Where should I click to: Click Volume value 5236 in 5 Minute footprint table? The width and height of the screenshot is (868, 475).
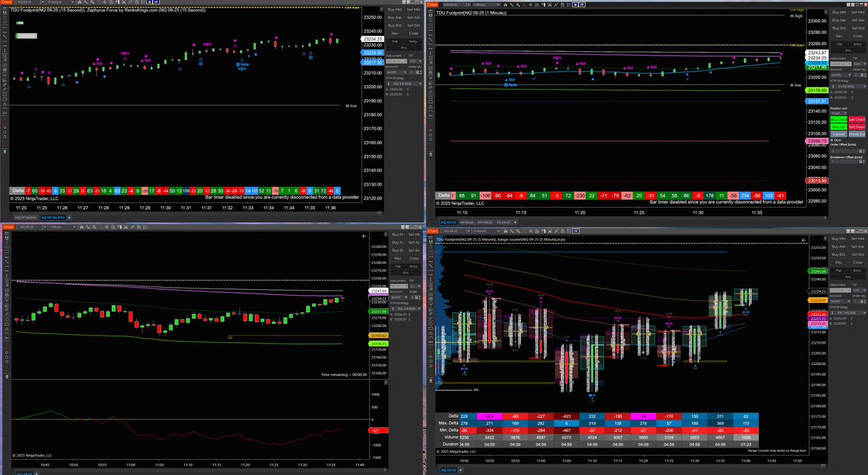click(464, 437)
